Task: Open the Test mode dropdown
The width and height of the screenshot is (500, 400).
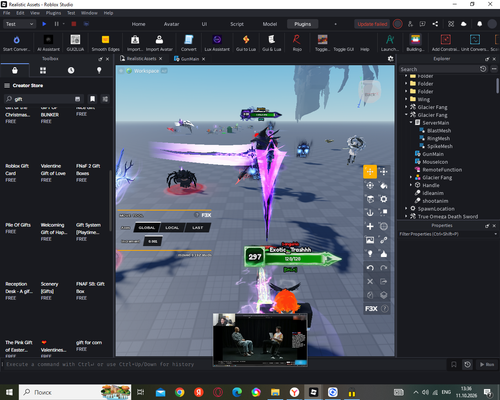Action: click(x=19, y=24)
